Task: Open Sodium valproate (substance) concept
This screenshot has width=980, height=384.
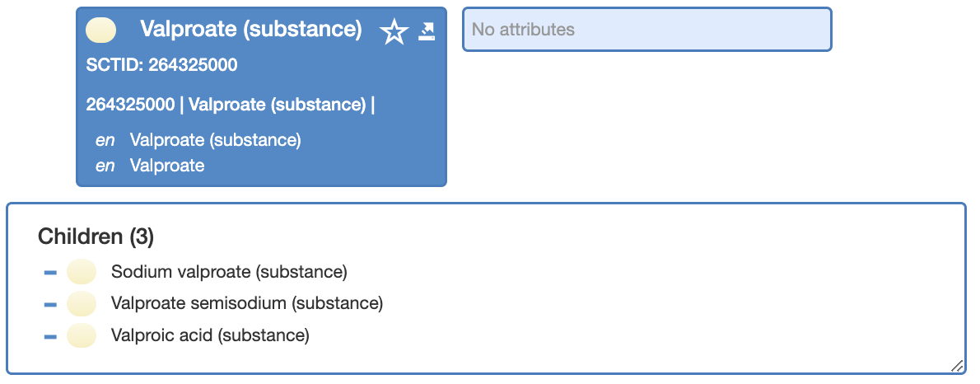Action: [229, 272]
